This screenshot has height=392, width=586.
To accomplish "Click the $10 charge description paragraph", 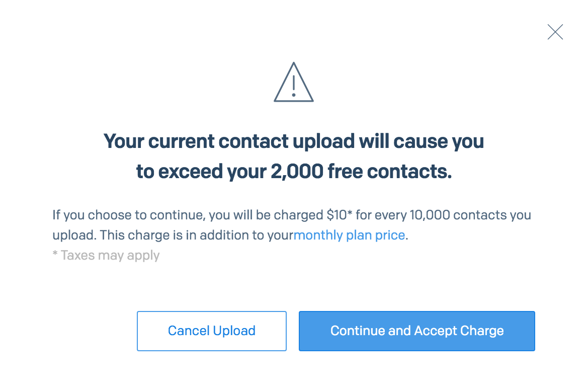I will click(x=292, y=225).
